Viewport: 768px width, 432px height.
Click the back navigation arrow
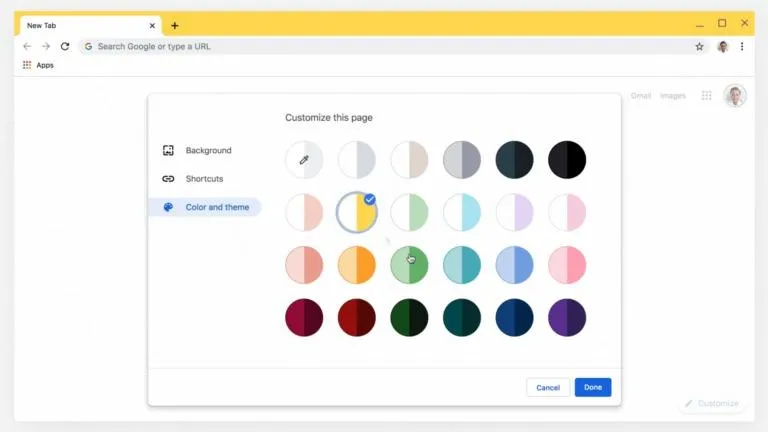[x=27, y=46]
